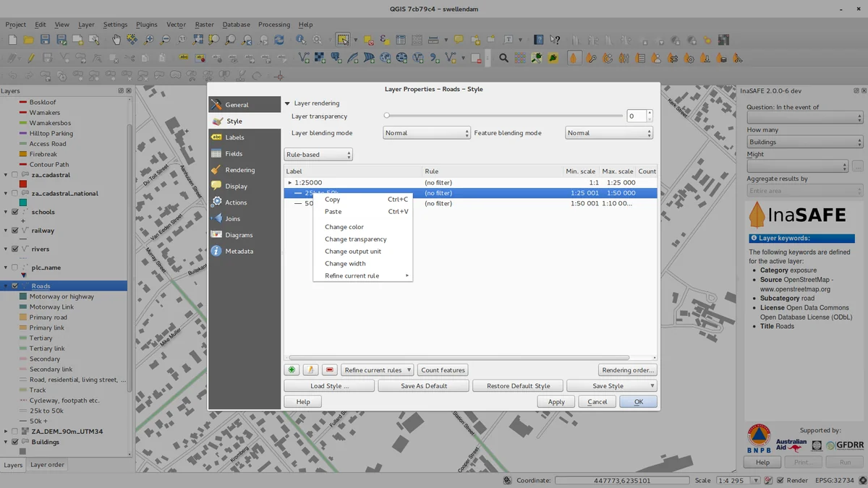This screenshot has width=868, height=488.
Task: Open the Metadata section in the sidebar
Action: click(239, 252)
